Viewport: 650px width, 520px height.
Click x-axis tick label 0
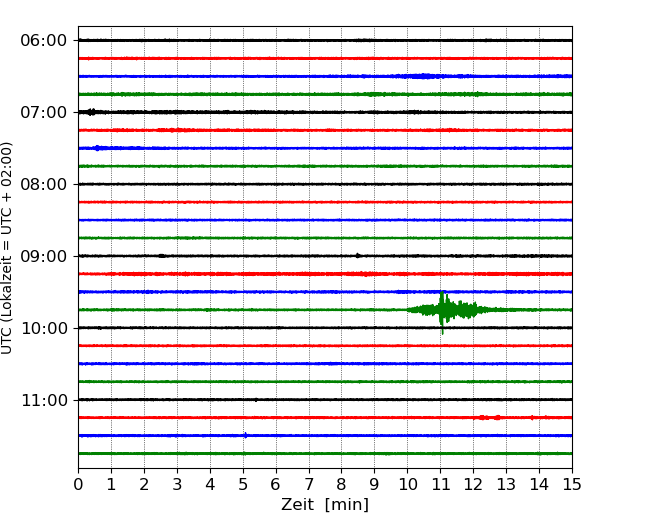point(78,484)
